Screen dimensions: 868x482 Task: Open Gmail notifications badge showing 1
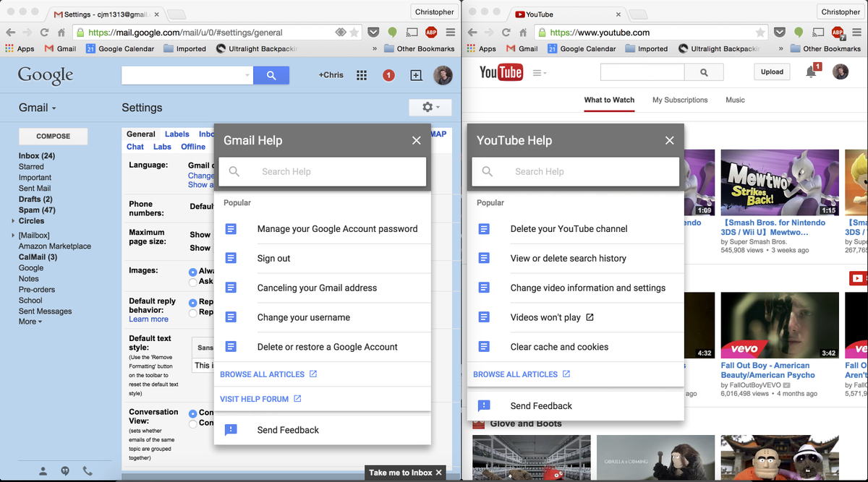coord(388,75)
